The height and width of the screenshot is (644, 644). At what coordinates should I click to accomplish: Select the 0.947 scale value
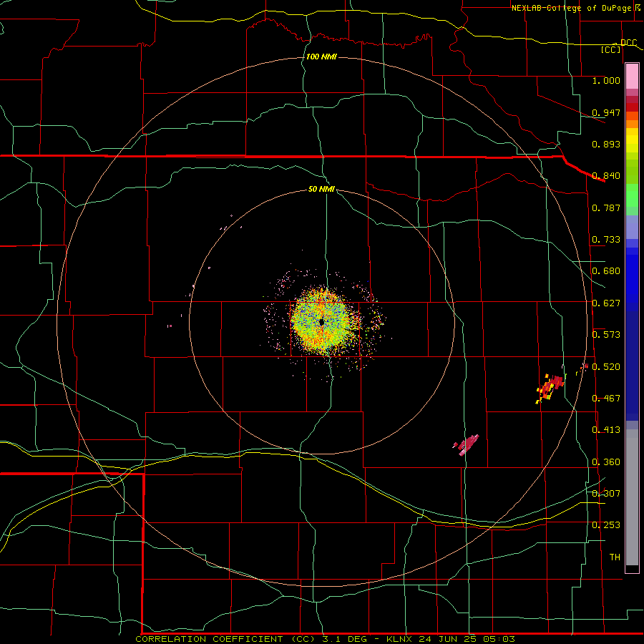pyautogui.click(x=606, y=112)
